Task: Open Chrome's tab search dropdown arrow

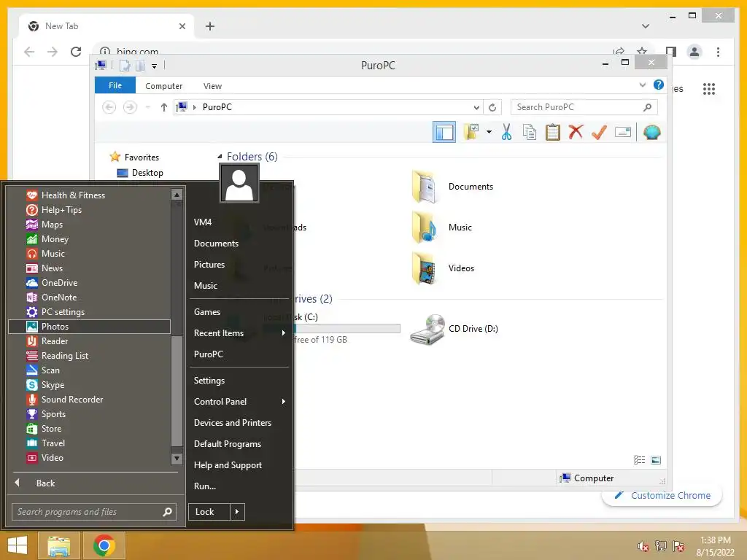Action: point(646,26)
